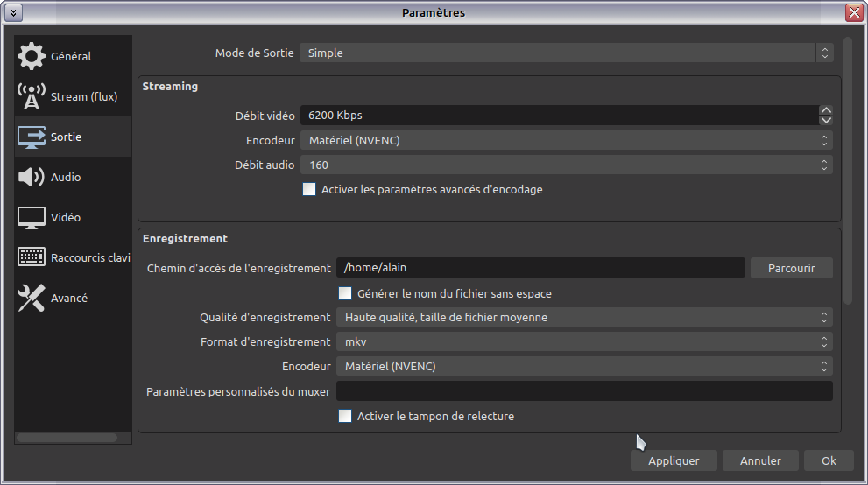Click the window menu icon in title bar
This screenshot has width=868, height=485.
click(13, 12)
